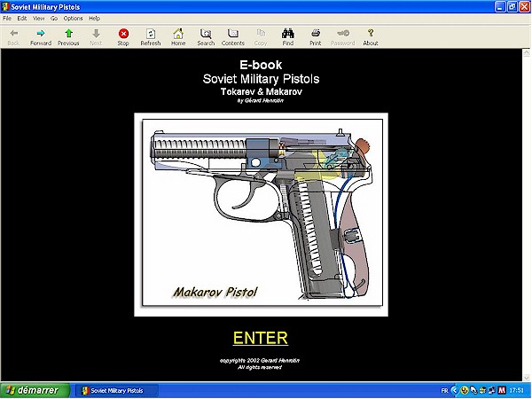532x399 pixels.
Task: Click the vertical scrollbar down arrow
Action: click(526, 378)
